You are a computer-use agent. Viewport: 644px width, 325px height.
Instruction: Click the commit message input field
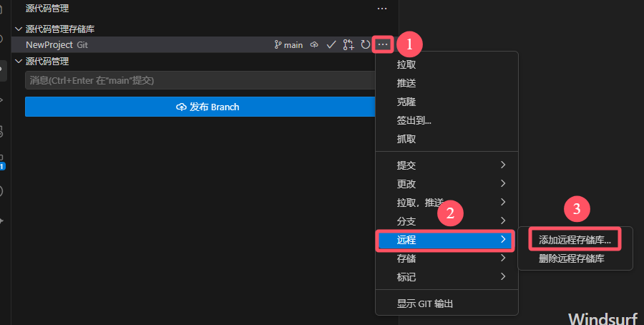tap(200, 80)
